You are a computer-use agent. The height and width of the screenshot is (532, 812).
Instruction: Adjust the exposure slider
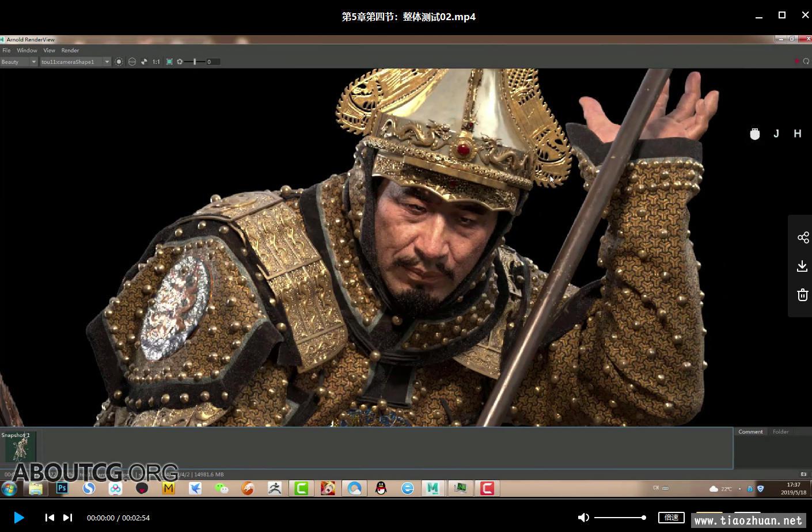[x=195, y=62]
